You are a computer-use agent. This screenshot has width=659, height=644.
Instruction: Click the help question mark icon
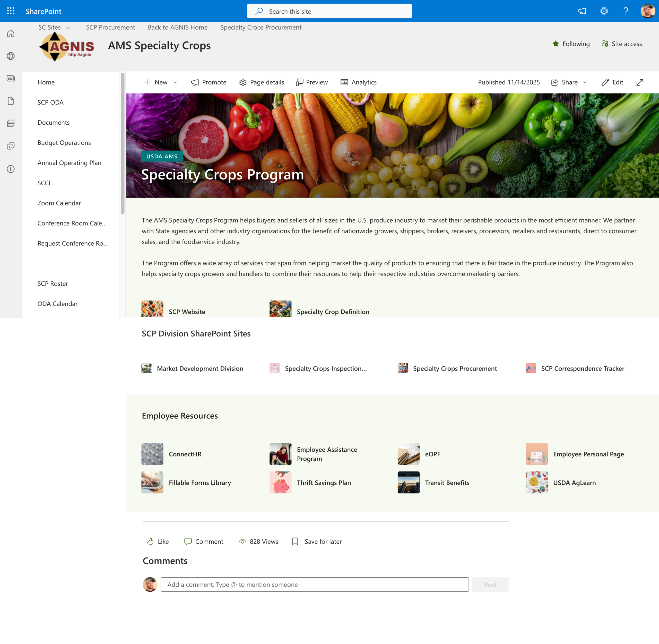(626, 11)
